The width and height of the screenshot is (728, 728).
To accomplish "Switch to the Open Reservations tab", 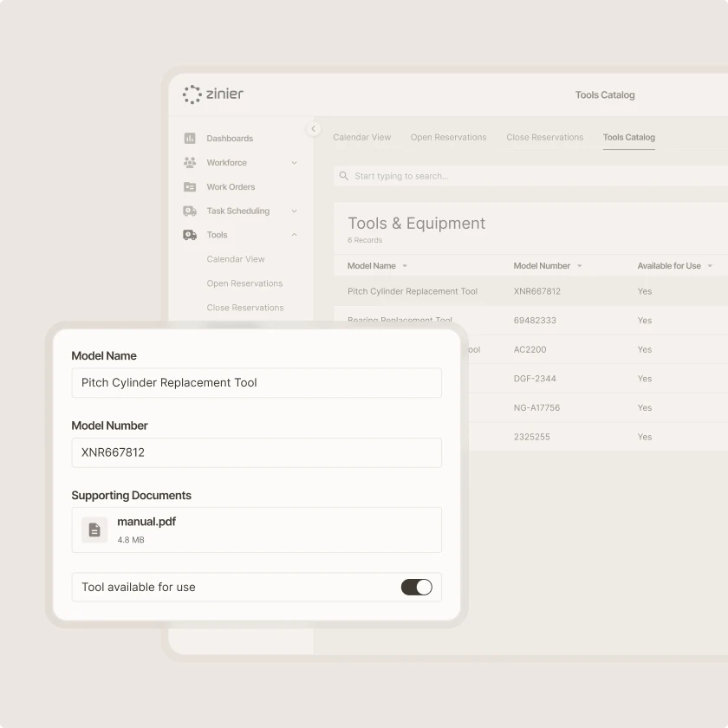I will point(449,138).
